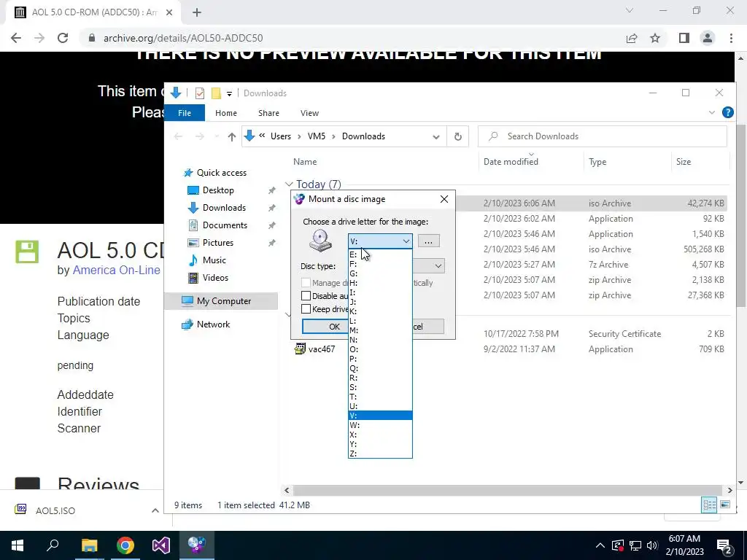Toggle Chrome side panel icon

(684, 38)
